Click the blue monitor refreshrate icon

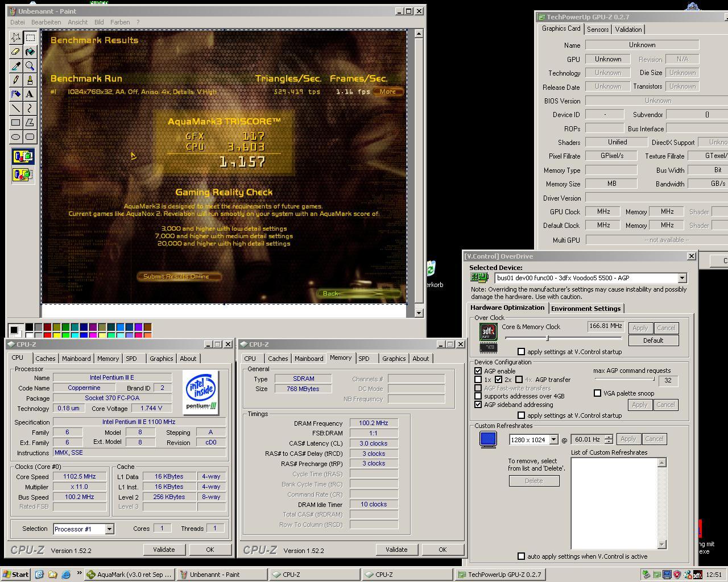click(x=488, y=439)
